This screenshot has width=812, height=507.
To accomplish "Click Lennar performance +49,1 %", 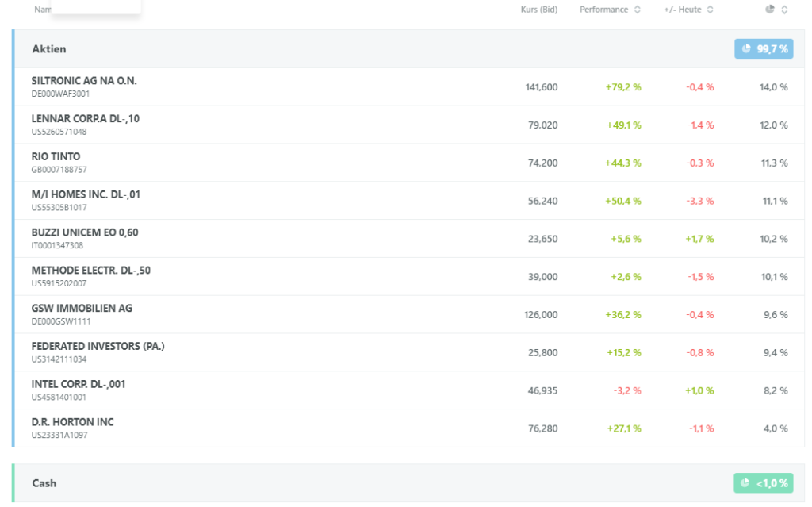I will tap(624, 125).
